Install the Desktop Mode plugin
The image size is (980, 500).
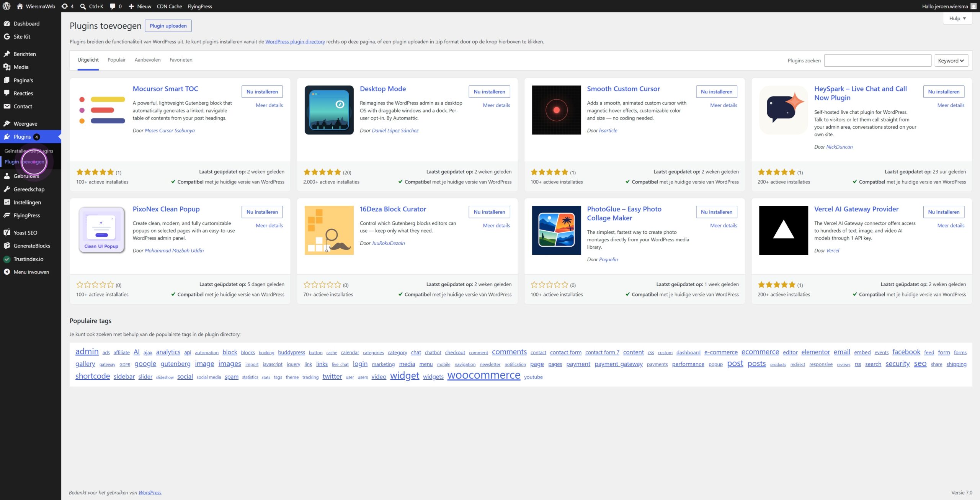click(489, 92)
